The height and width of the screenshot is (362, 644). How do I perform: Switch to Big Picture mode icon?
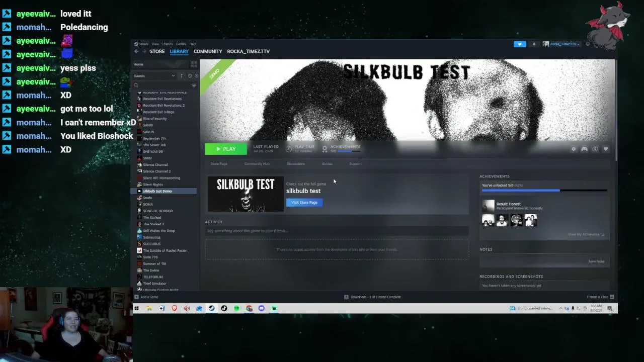[588, 44]
